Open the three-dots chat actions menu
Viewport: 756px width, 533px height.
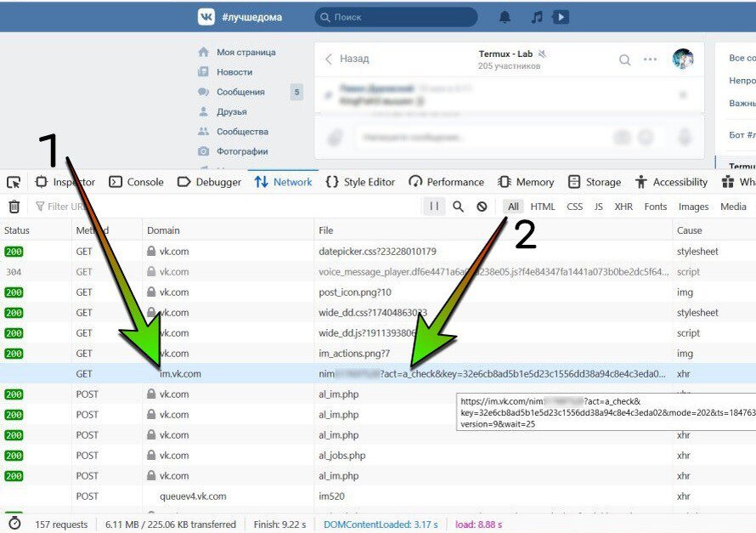pos(650,60)
